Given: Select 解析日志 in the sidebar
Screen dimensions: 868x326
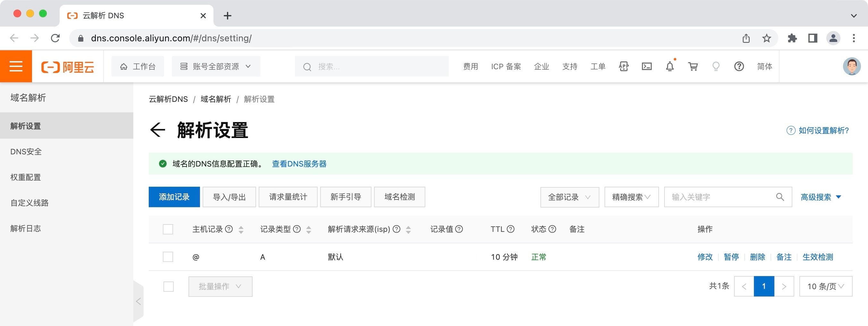Looking at the screenshot, I should tap(25, 228).
